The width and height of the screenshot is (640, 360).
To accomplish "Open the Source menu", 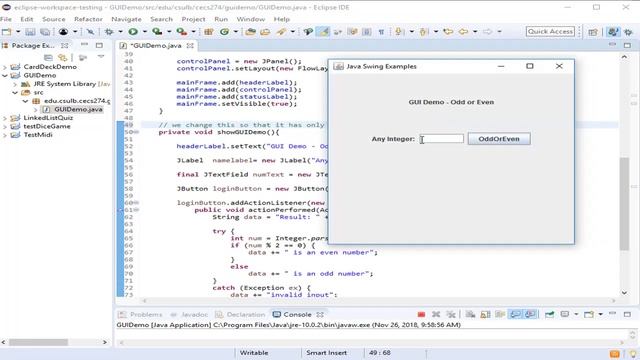I will click(53, 19).
